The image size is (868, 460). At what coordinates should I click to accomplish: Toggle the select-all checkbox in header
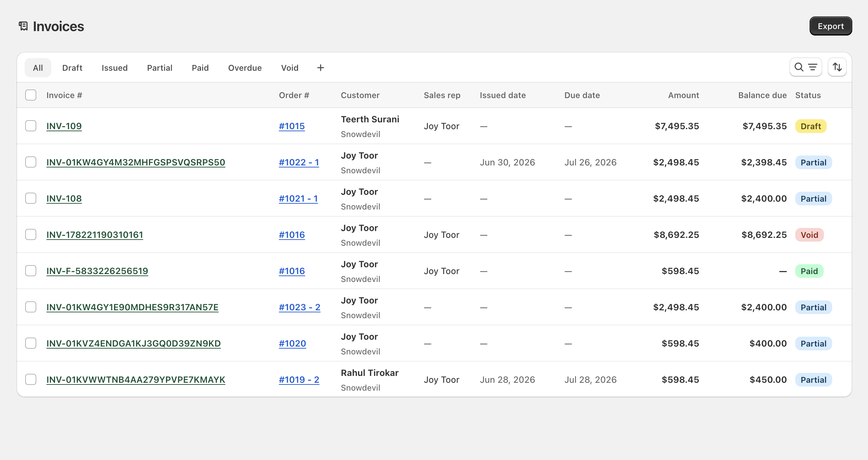click(x=31, y=95)
